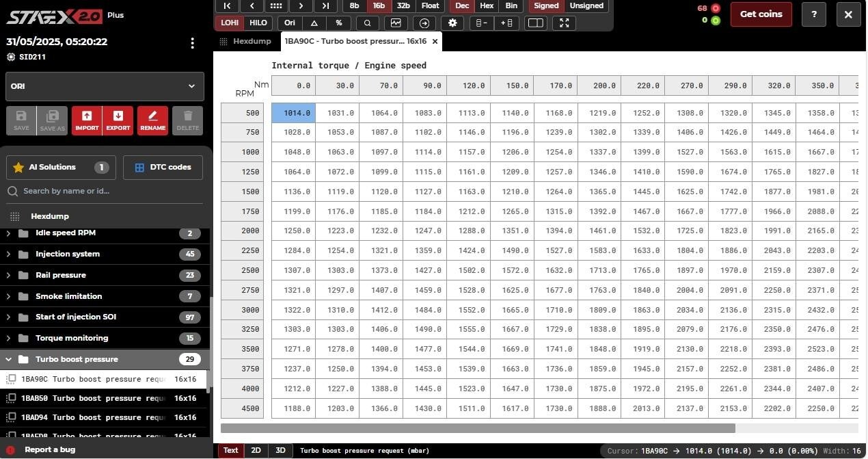Click the Export download button

[118, 120]
